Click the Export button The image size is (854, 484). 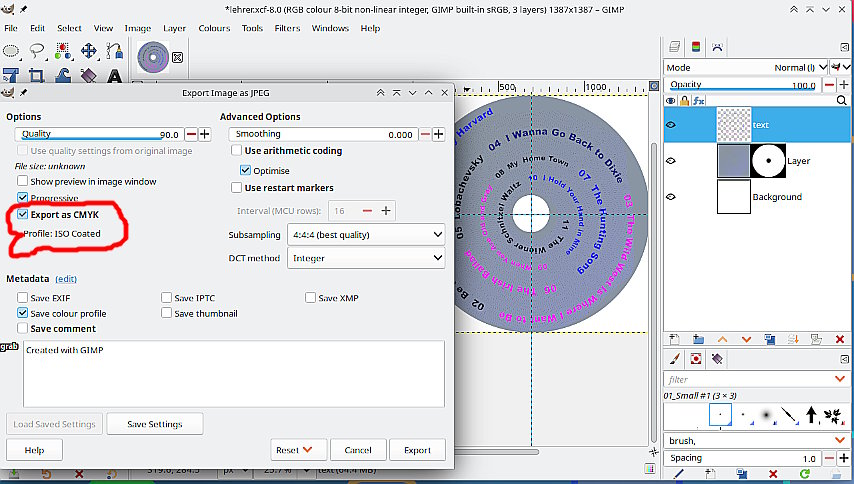pos(417,450)
